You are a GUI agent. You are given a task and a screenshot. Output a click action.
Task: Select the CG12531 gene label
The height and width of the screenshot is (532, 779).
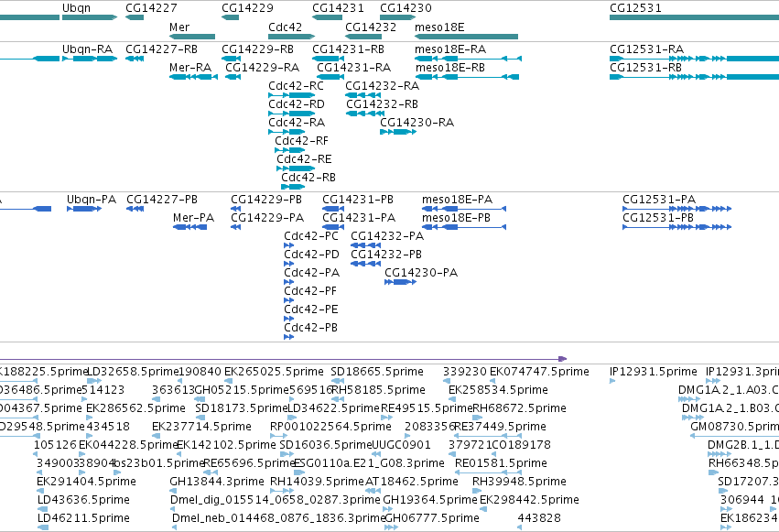coord(635,8)
